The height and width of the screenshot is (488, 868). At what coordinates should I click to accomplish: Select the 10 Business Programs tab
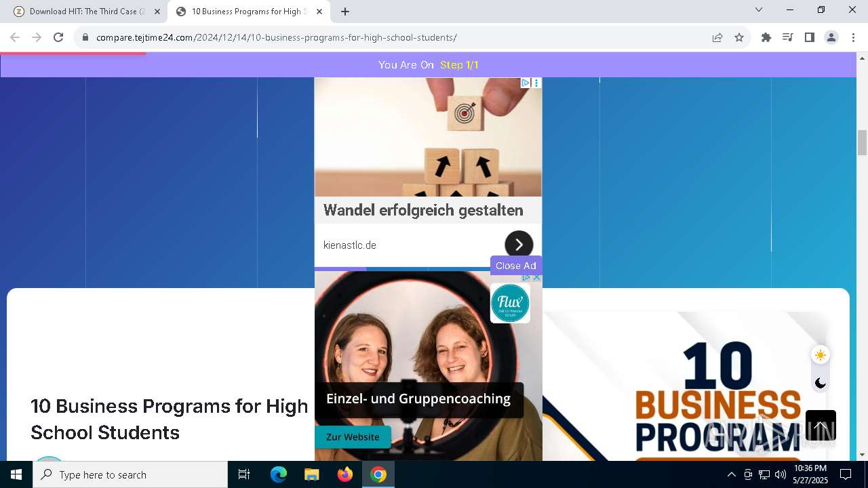click(249, 12)
